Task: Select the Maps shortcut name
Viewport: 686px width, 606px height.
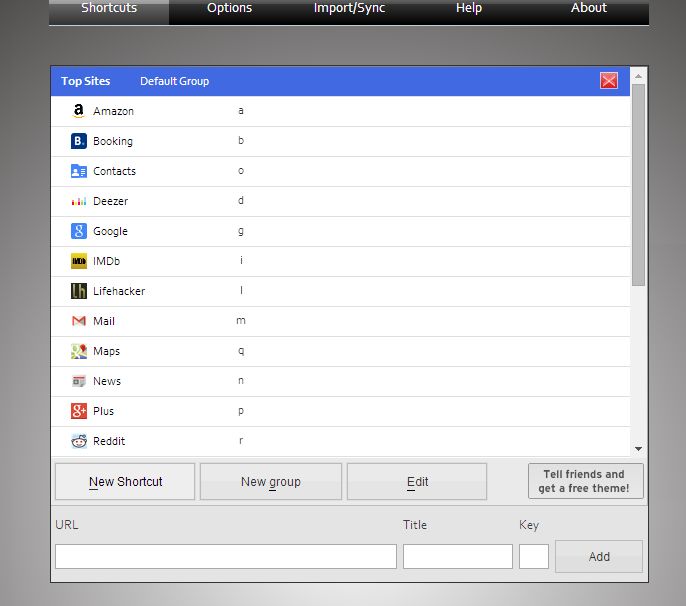Action: coord(106,351)
